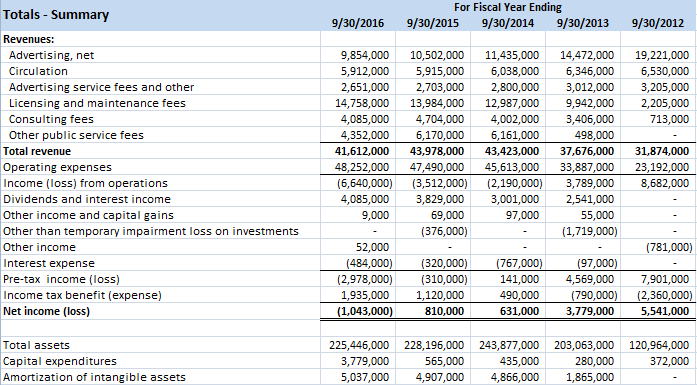Viewport: 697px width, 385px height.
Task: Click the 'For Fiscal Year Ending' header
Action: point(508,7)
